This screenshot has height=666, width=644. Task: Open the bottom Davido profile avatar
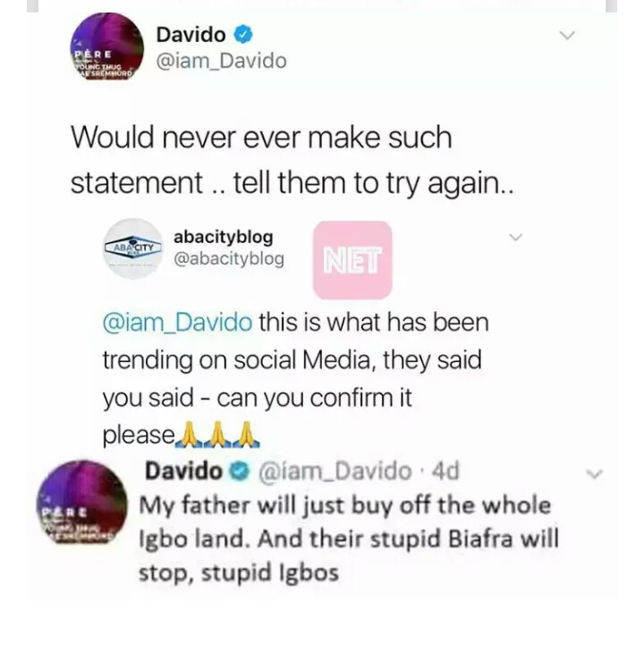[x=81, y=504]
